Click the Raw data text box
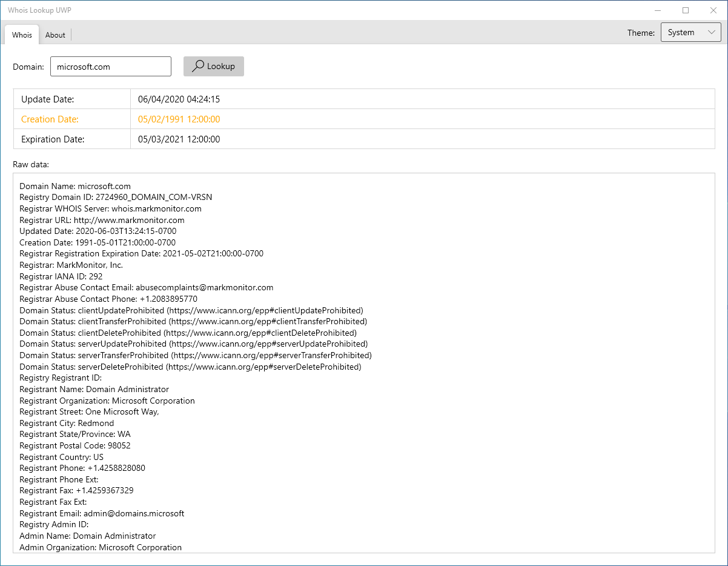Image resolution: width=728 pixels, height=566 pixels. pos(364,363)
